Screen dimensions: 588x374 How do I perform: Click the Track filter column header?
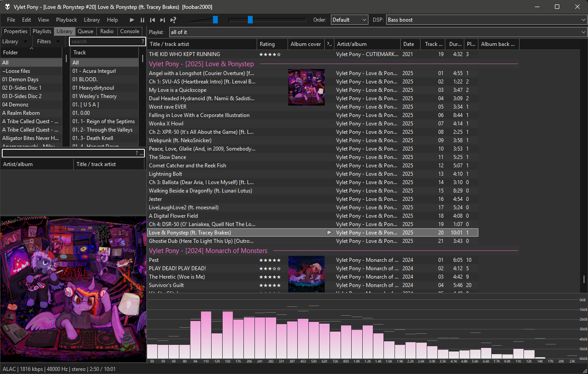[x=105, y=53]
